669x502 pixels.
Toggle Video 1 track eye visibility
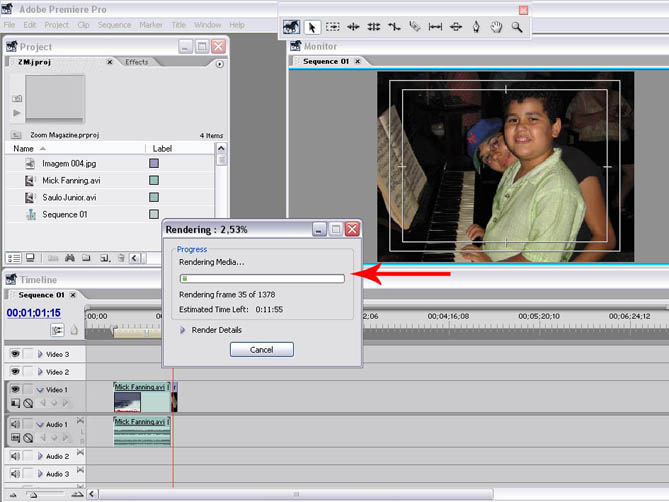click(15, 389)
